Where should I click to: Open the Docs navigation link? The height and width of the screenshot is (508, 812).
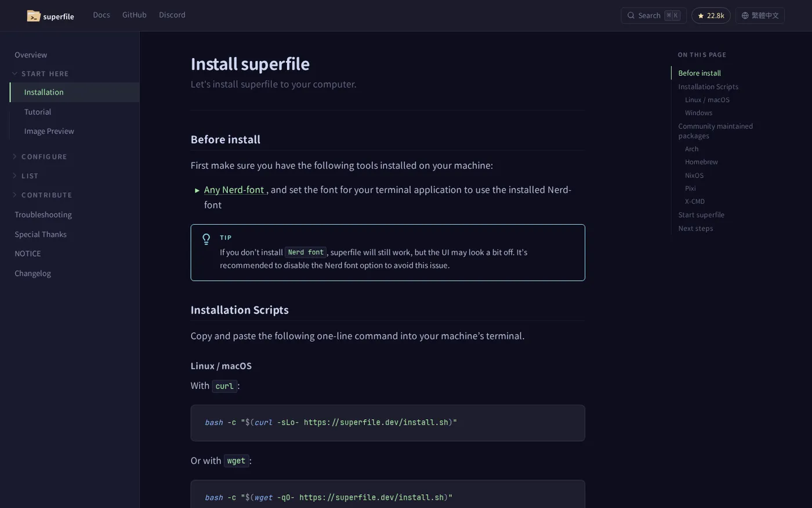pyautogui.click(x=101, y=15)
